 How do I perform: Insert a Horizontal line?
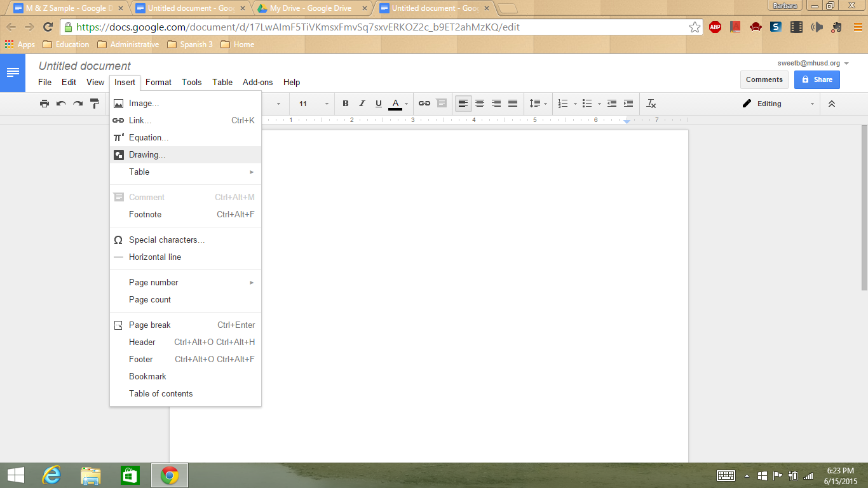tap(186, 257)
